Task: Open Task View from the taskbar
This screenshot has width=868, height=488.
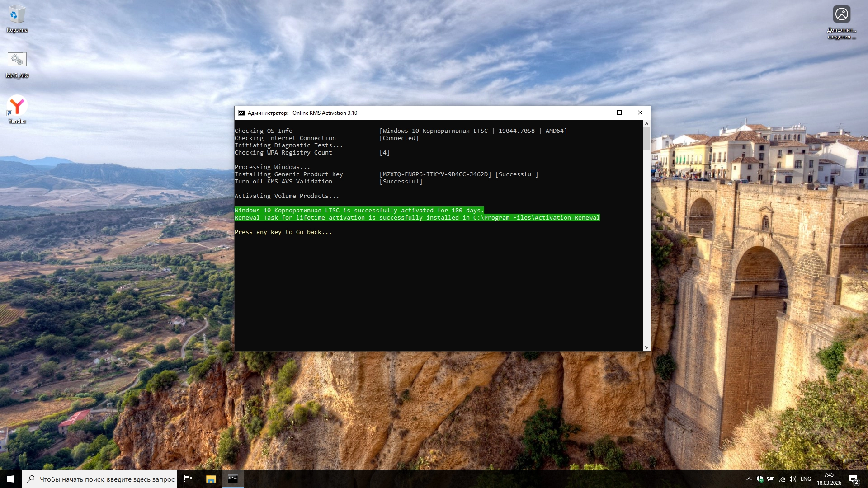Action: pyautogui.click(x=188, y=479)
